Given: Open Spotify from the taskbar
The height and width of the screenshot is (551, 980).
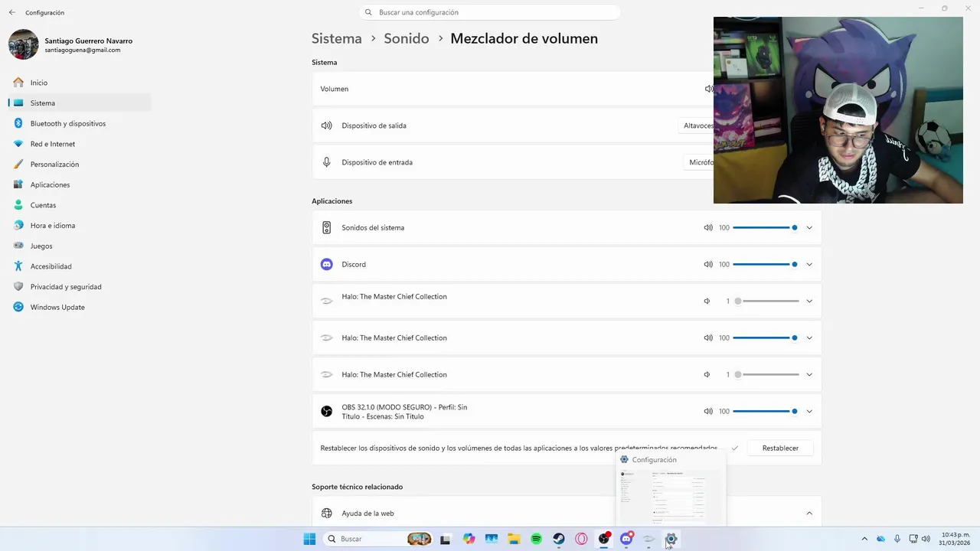Looking at the screenshot, I should click(537, 539).
